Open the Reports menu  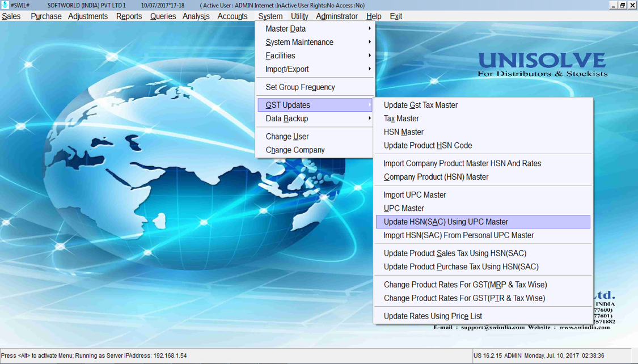point(129,16)
